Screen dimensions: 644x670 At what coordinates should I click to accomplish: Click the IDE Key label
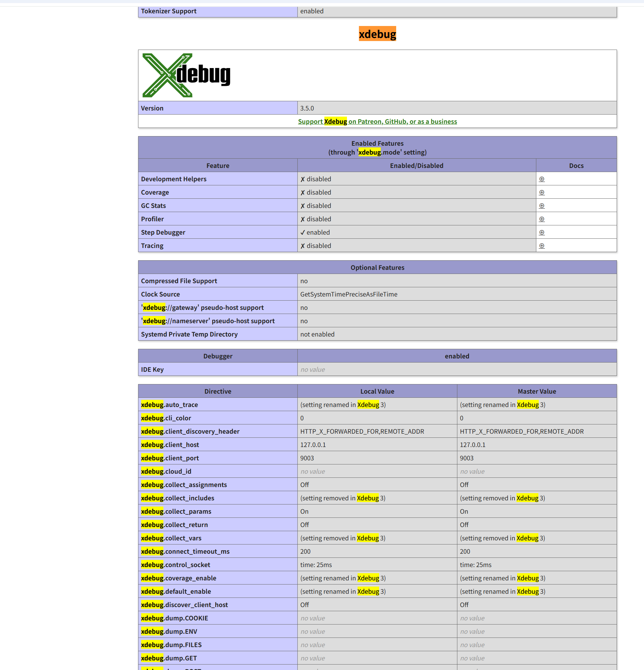click(152, 369)
